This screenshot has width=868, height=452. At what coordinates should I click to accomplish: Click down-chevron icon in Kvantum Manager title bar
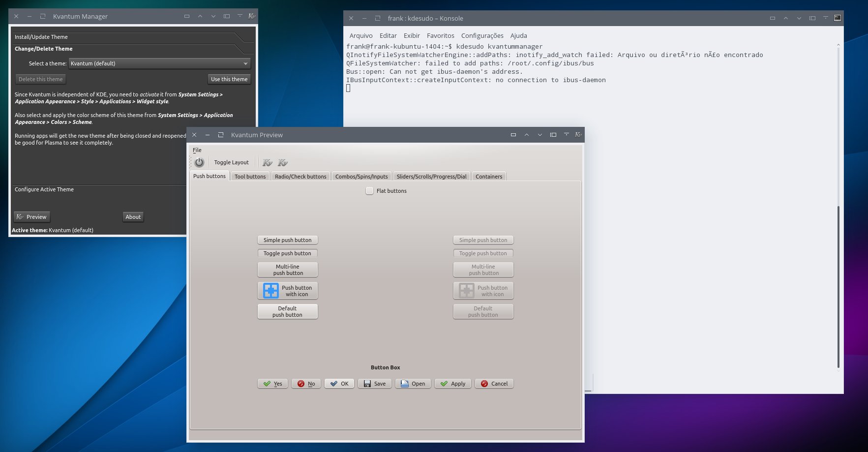point(213,16)
